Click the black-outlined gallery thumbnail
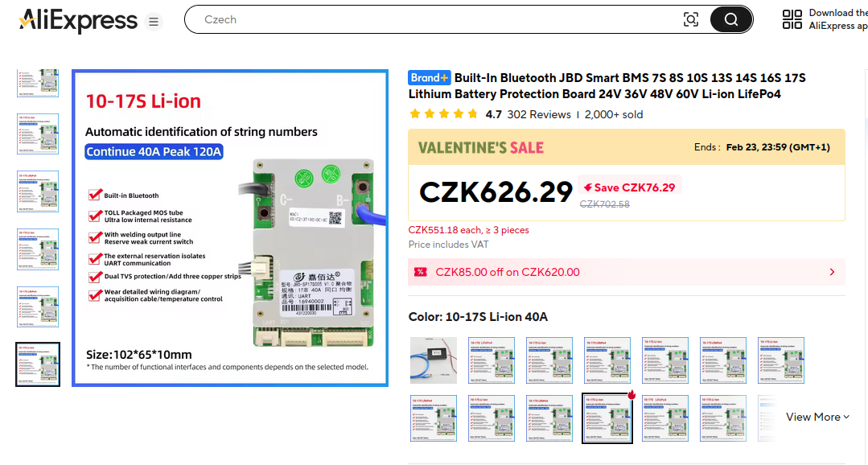The image size is (868, 465). click(38, 364)
